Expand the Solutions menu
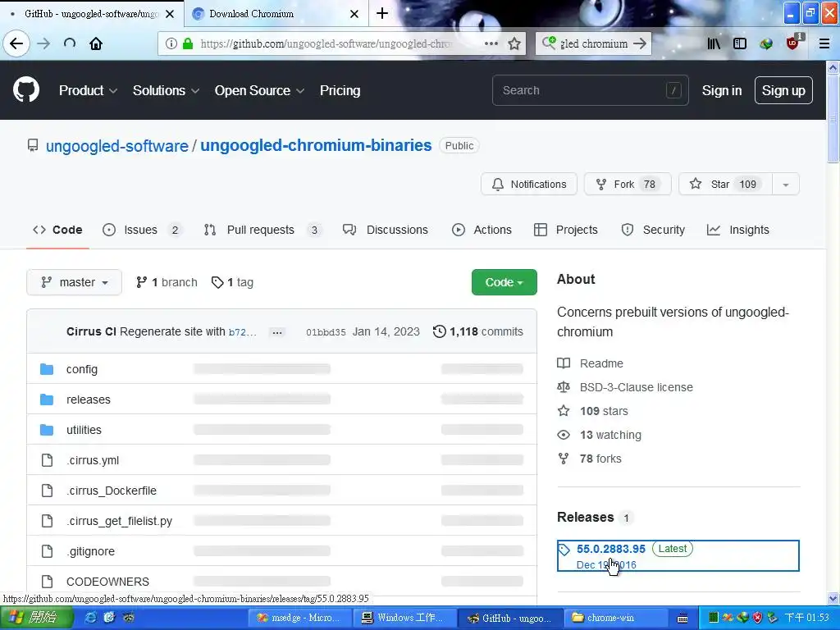840x630 pixels. (166, 90)
